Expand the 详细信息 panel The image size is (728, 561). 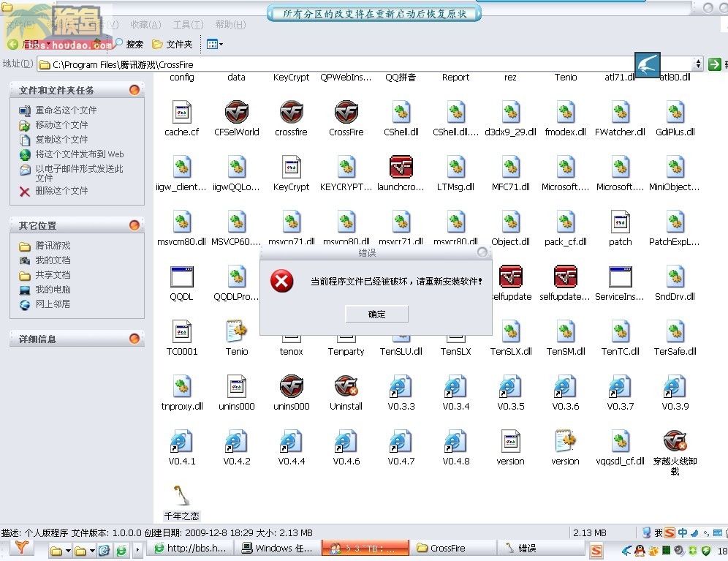[134, 339]
